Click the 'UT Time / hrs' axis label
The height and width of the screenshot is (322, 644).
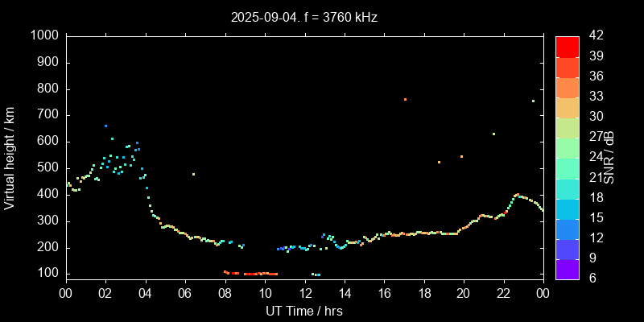point(304,310)
